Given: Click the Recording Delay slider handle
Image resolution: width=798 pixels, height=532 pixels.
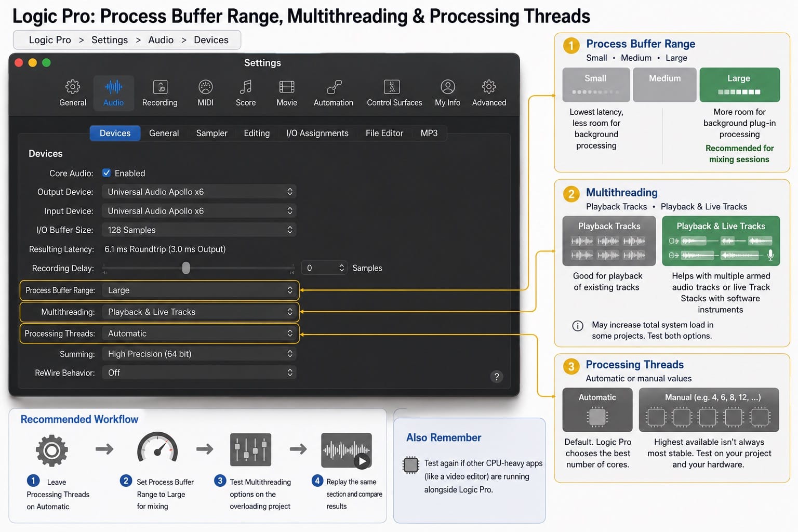Looking at the screenshot, I should (x=186, y=268).
